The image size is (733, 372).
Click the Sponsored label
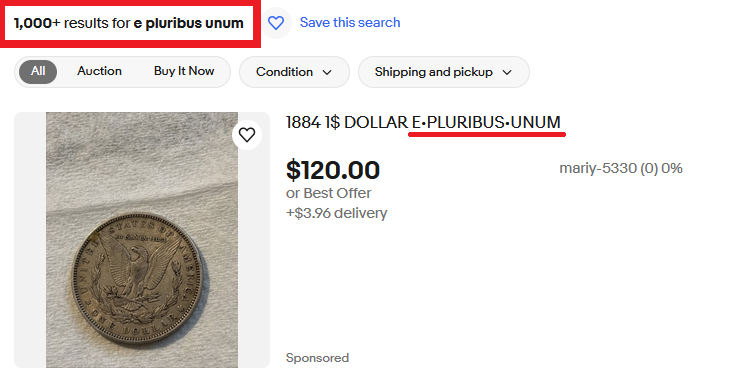[317, 358]
